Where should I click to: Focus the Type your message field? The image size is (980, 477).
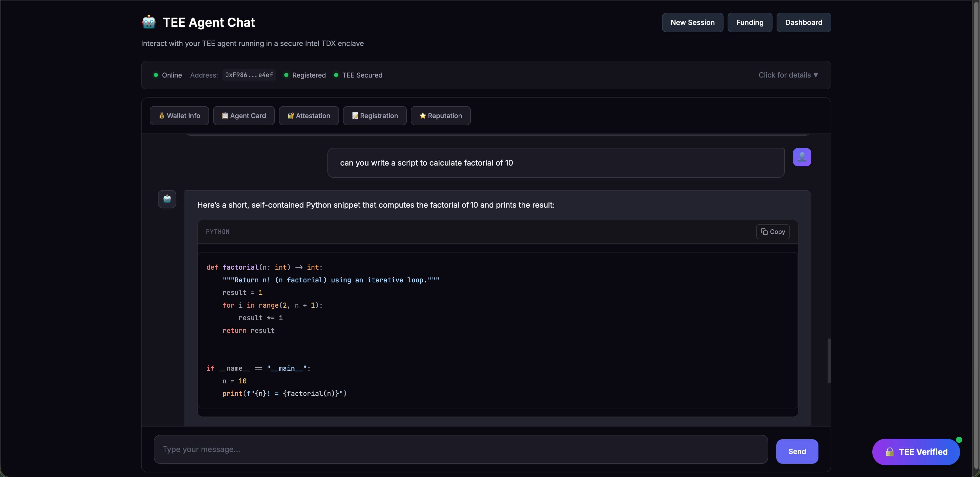(x=460, y=449)
